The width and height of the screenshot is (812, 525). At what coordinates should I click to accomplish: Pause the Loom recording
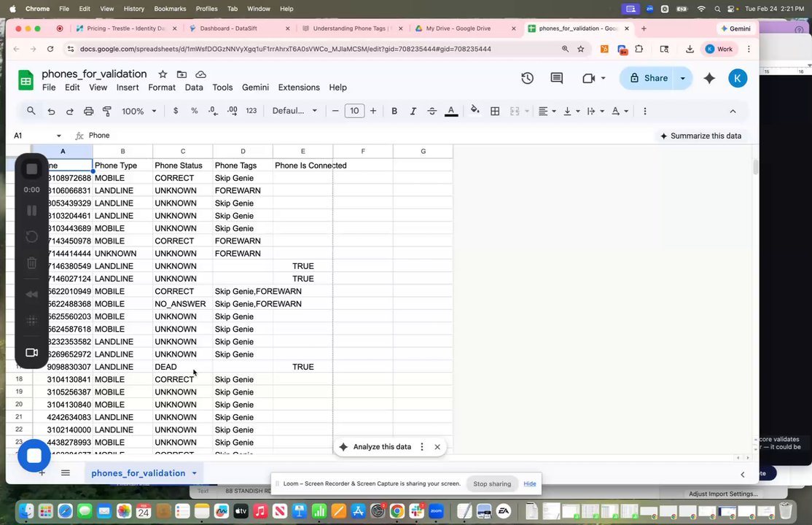pyautogui.click(x=31, y=211)
